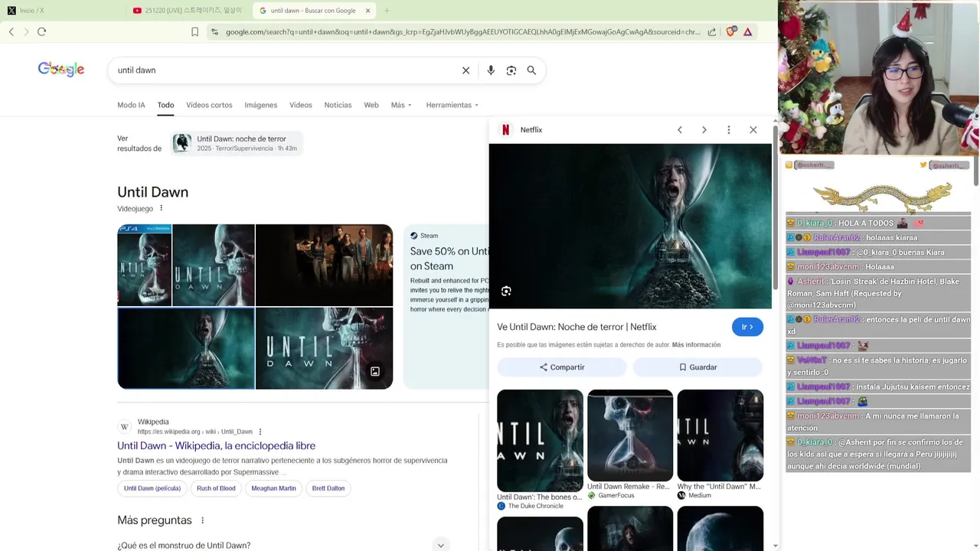Click Rush of Blood chip

pos(216,488)
